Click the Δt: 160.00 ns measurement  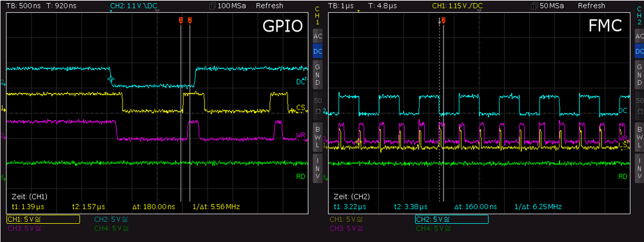pos(476,207)
